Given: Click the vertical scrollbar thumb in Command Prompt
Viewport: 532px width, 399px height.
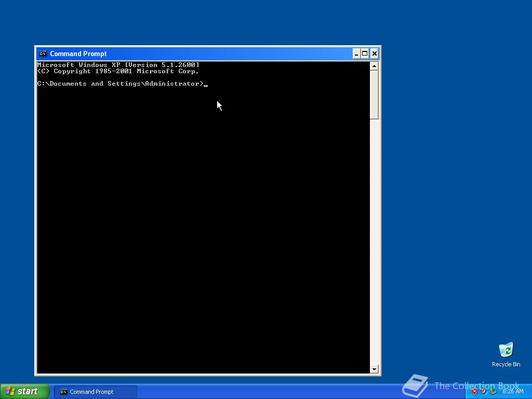Looking at the screenshot, I should (x=374, y=95).
